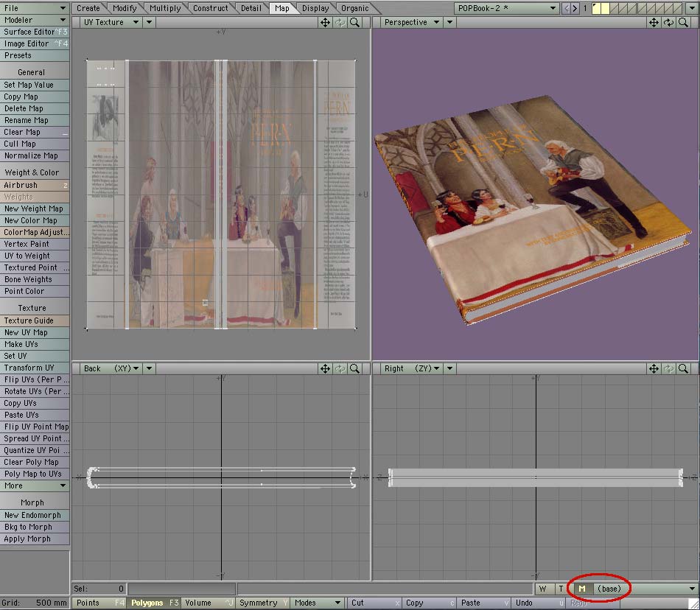Open Perspective view type dropdown
The width and height of the screenshot is (700, 610).
click(x=412, y=22)
